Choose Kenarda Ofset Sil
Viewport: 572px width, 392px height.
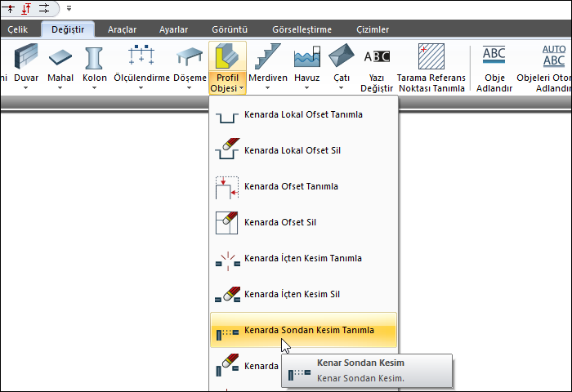click(x=303, y=222)
